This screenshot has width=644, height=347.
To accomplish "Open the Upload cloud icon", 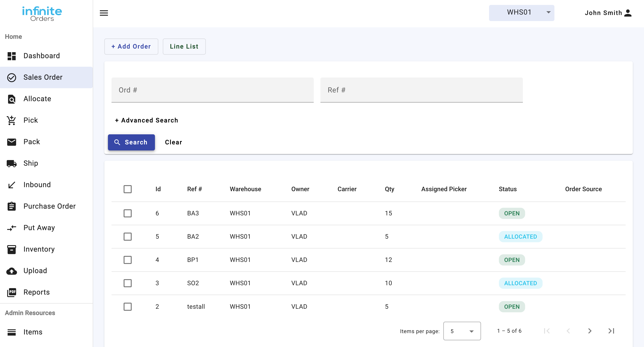I will pos(11,270).
